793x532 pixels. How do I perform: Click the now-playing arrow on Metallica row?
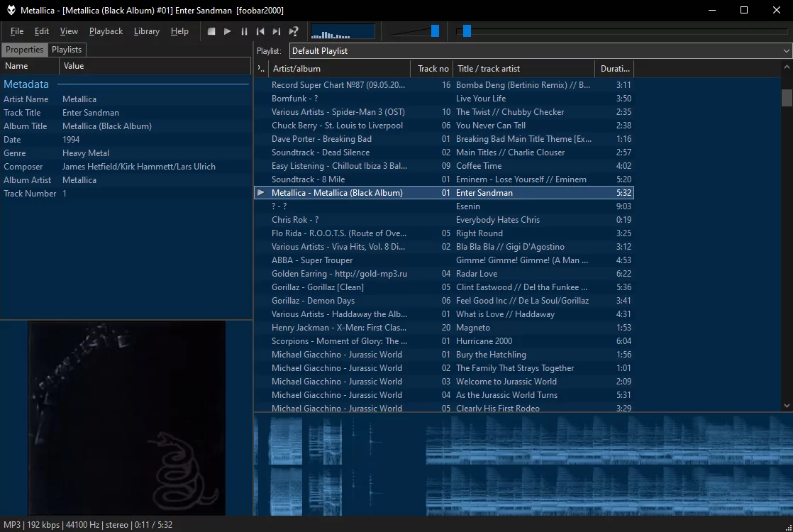(261, 193)
